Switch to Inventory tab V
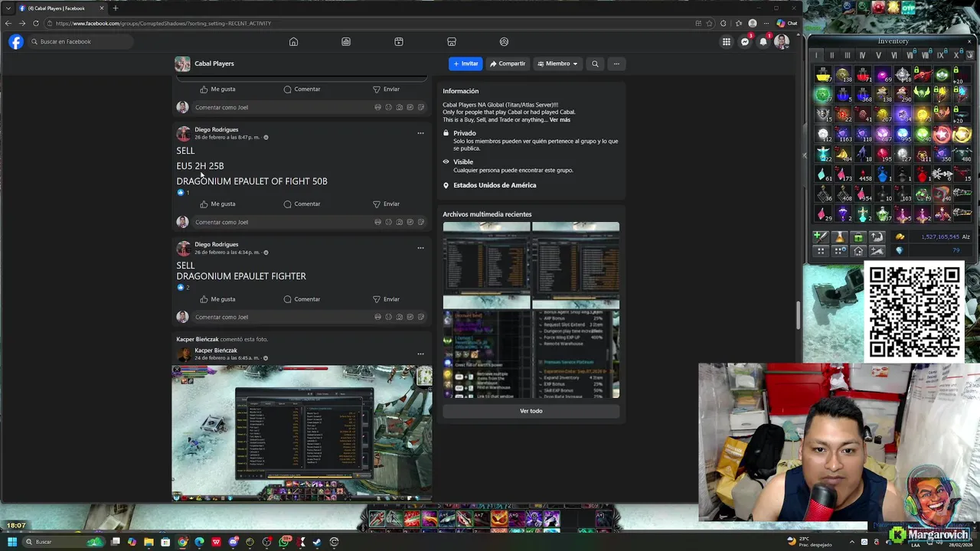The height and width of the screenshot is (551, 980). pyautogui.click(x=878, y=55)
